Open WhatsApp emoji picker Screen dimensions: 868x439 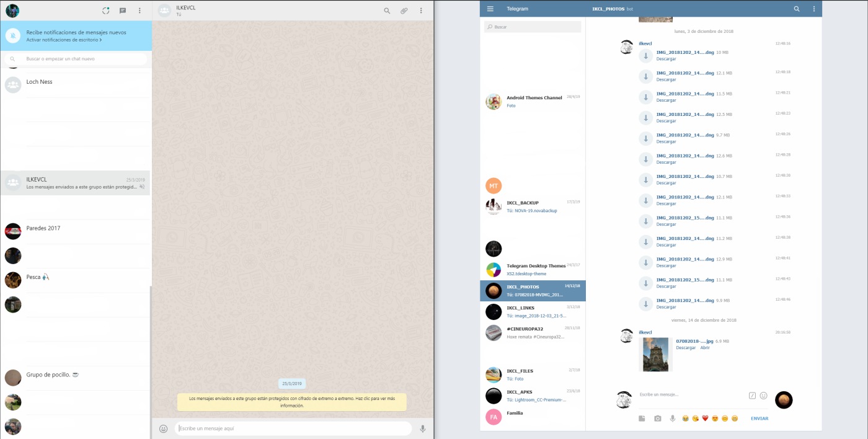(164, 428)
